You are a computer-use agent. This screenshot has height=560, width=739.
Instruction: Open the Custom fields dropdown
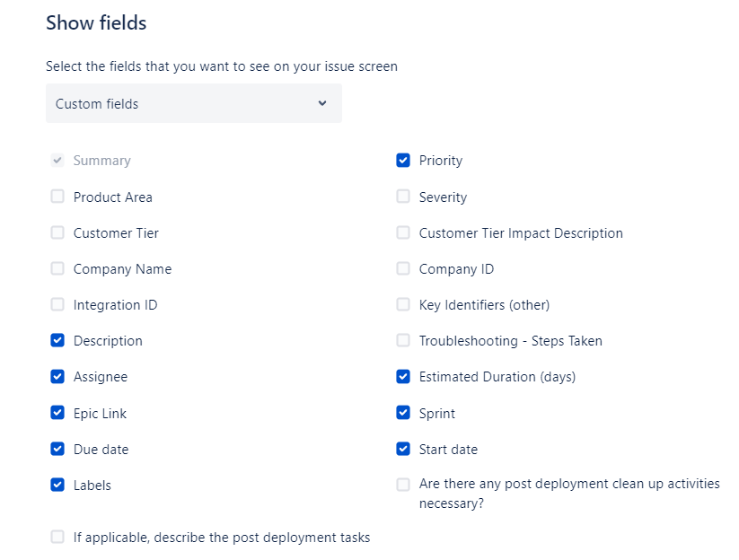point(193,103)
